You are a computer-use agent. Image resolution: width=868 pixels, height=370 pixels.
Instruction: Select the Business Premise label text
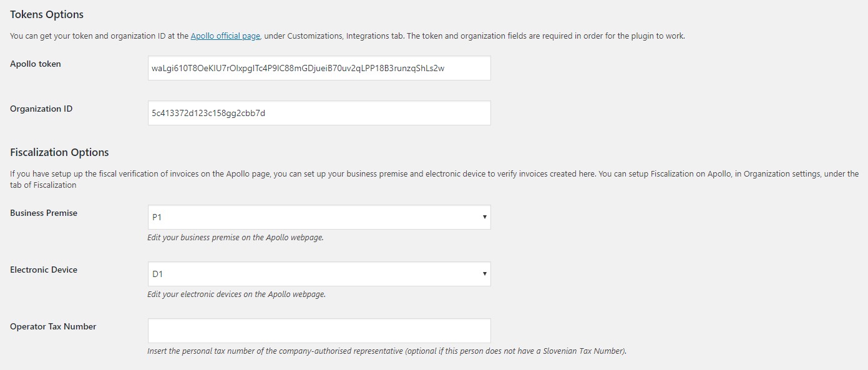[x=44, y=213]
